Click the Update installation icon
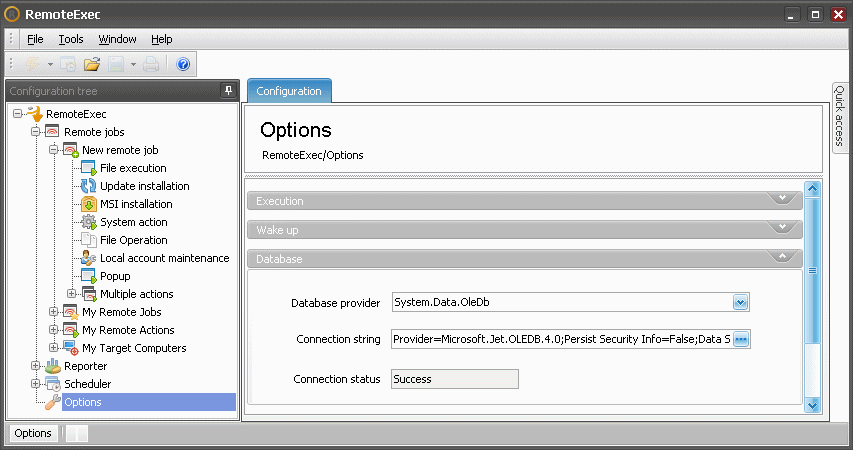The width and height of the screenshot is (853, 450). 89,186
